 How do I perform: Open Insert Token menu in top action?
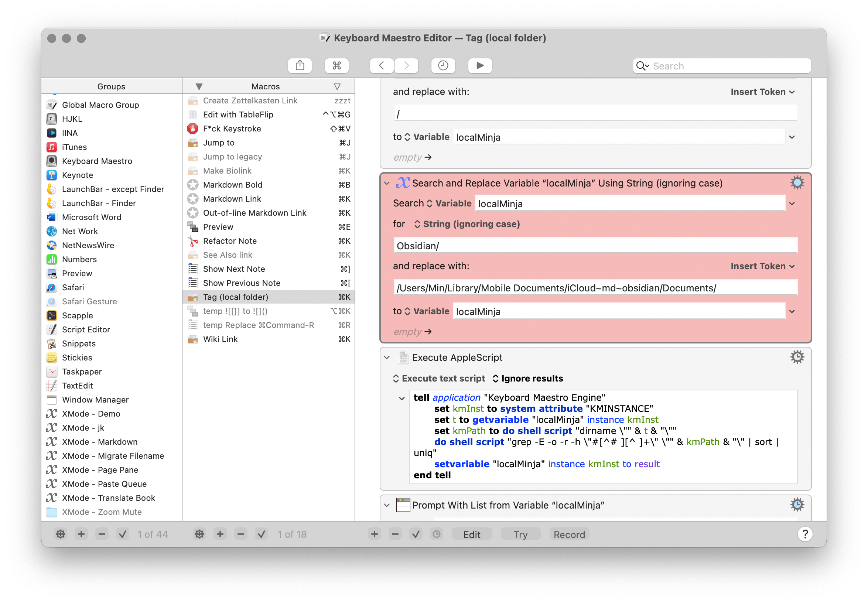click(x=762, y=92)
